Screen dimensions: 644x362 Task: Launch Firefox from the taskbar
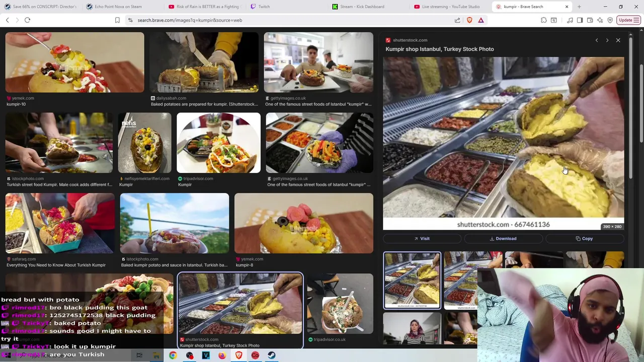(222, 355)
